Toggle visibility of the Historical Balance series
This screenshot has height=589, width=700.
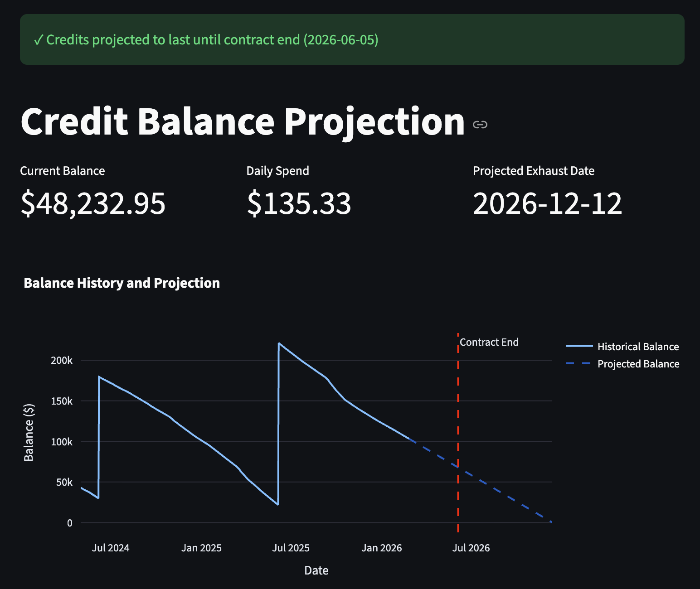(638, 347)
